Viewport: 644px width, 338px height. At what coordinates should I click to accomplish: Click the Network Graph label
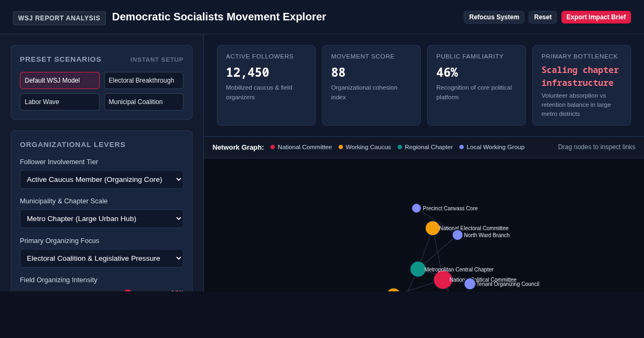238,147
